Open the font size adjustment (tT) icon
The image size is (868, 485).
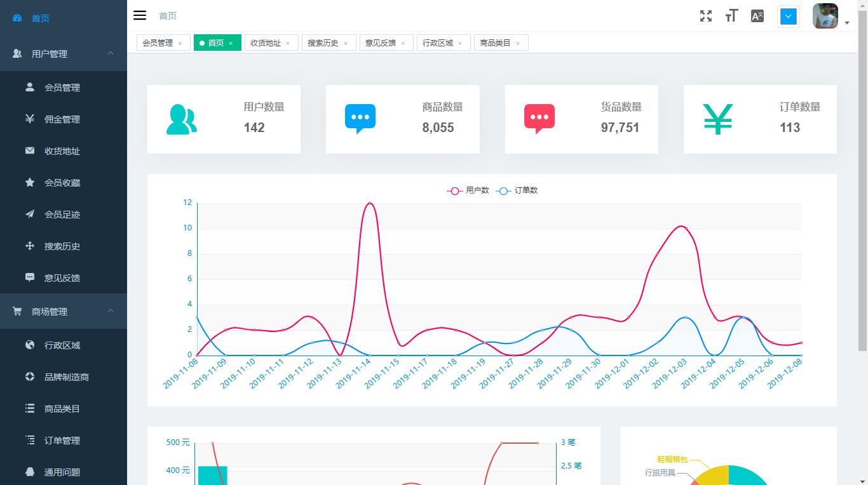click(x=731, y=16)
